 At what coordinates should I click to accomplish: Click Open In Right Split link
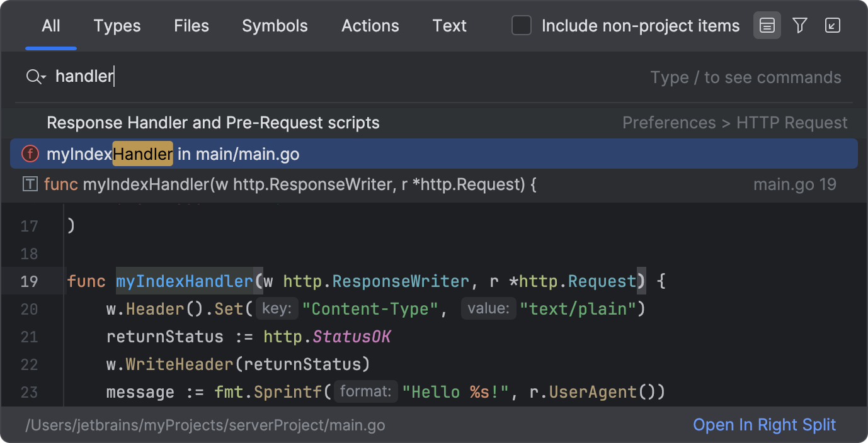click(x=764, y=425)
